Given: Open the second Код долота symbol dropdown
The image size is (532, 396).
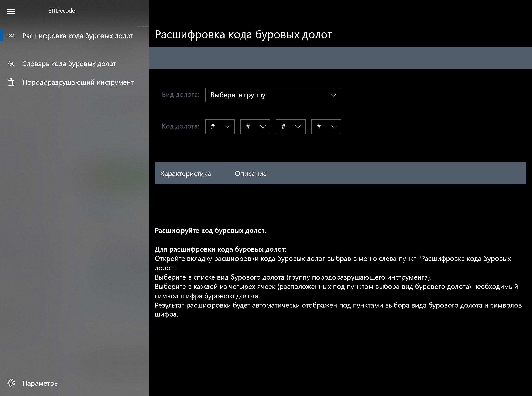Looking at the screenshot, I should point(255,126).
